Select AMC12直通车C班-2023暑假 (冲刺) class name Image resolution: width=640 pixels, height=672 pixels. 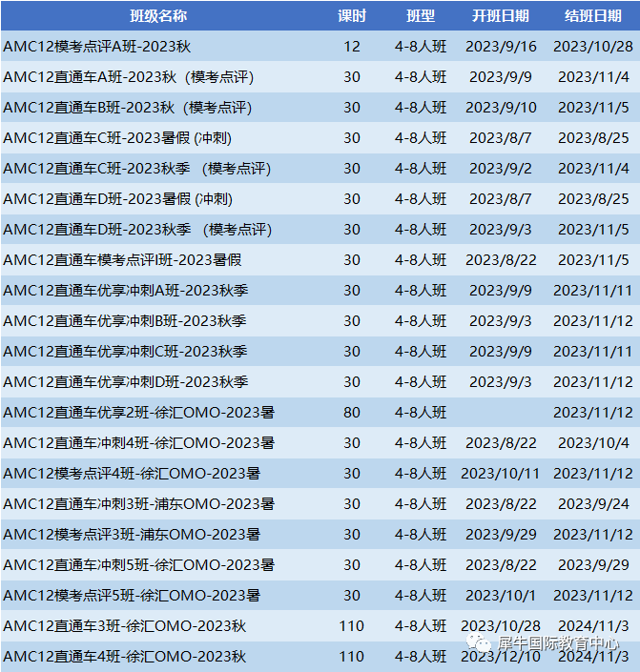click(x=117, y=138)
